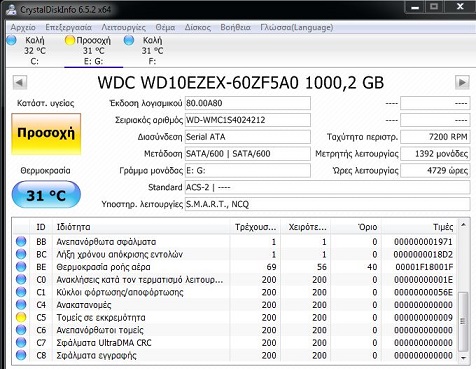Click the serial number field WD-WMC1S4024212
476x369 pixels.
point(248,120)
